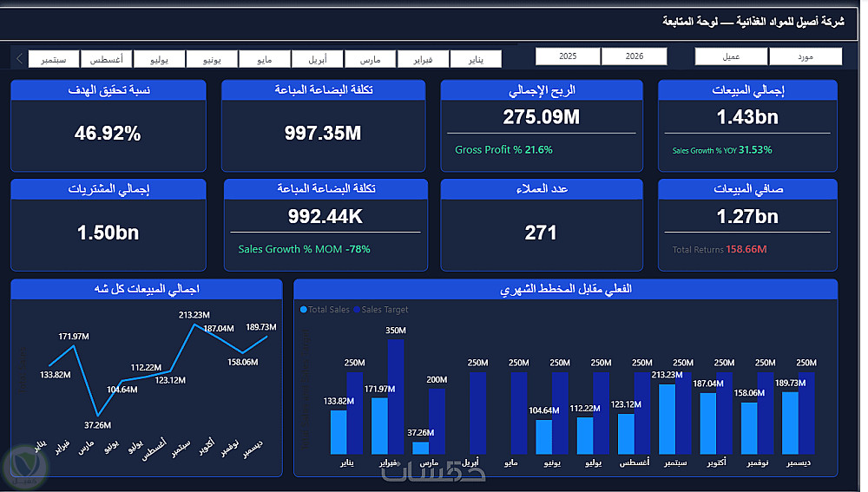This screenshot has width=868, height=492.
Task: Select the مورد slicer option
Action: pos(806,56)
